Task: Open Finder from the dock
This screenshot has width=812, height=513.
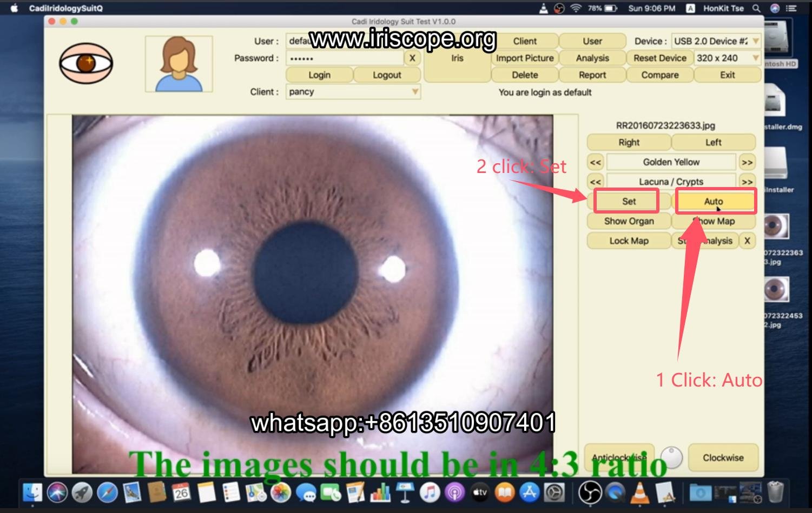Action: pyautogui.click(x=33, y=492)
